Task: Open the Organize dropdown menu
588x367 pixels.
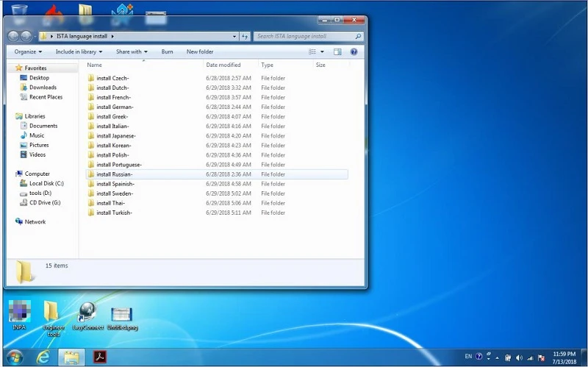Action: (x=28, y=52)
